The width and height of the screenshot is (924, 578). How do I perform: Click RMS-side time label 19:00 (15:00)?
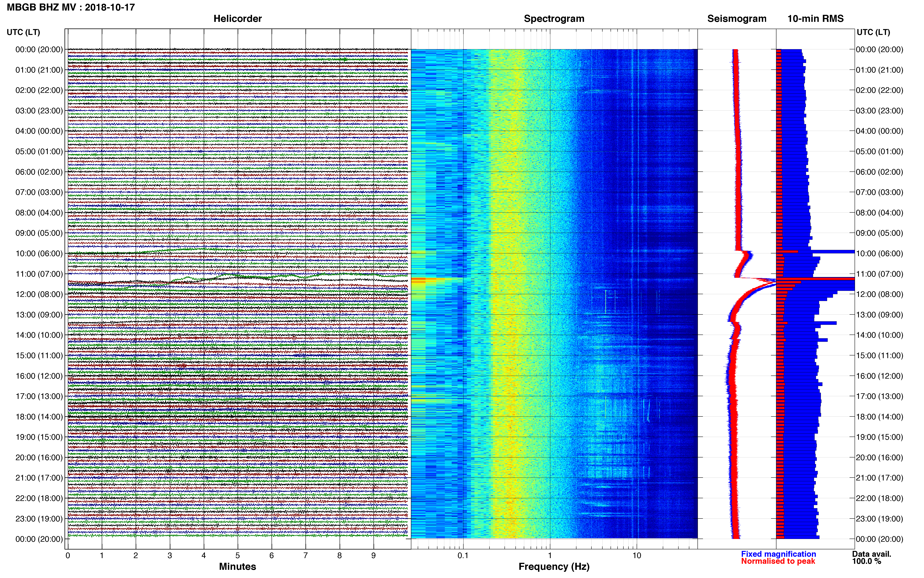[880, 437]
